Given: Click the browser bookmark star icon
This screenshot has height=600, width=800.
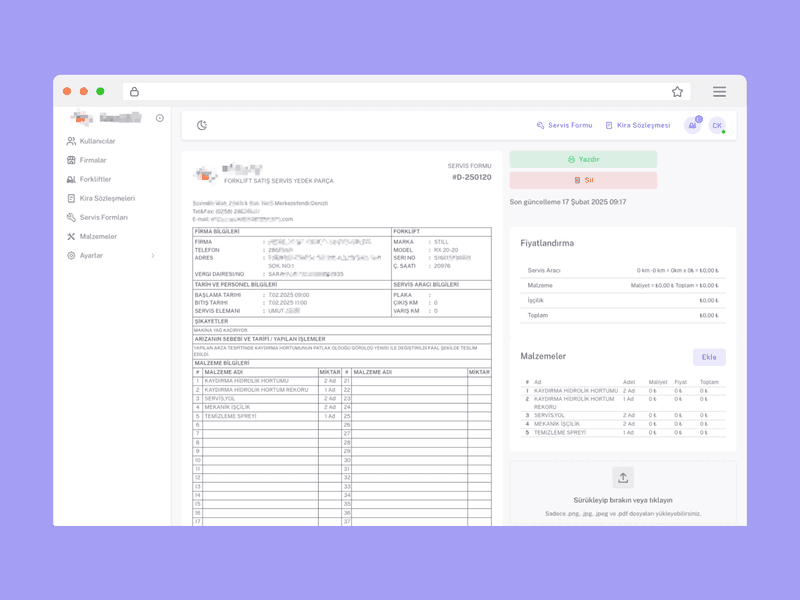Looking at the screenshot, I should click(677, 91).
